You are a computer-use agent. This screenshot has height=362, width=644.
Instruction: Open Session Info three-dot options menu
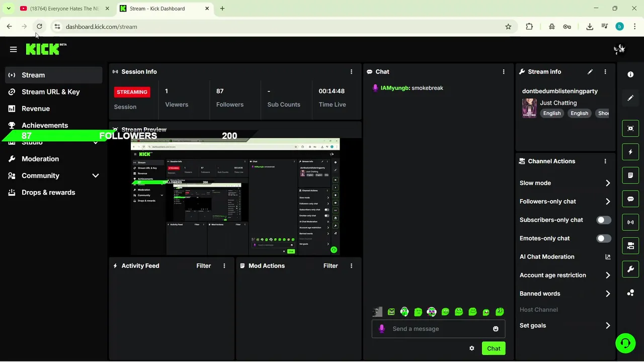pos(351,72)
